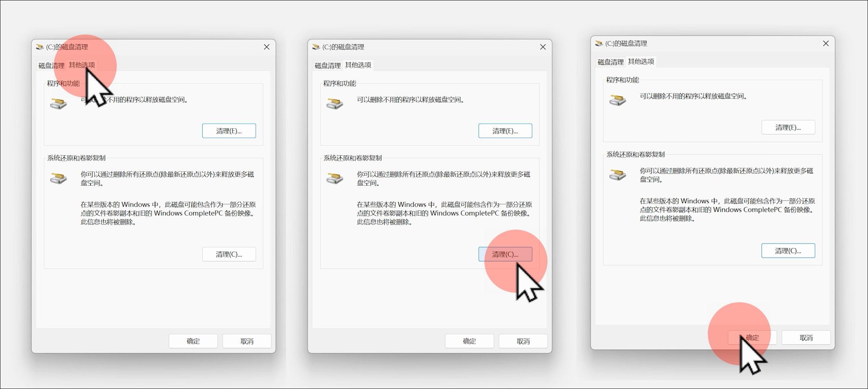868x389 pixels.
Task: Click the title bar disk icon of right dialog
Action: [599, 43]
